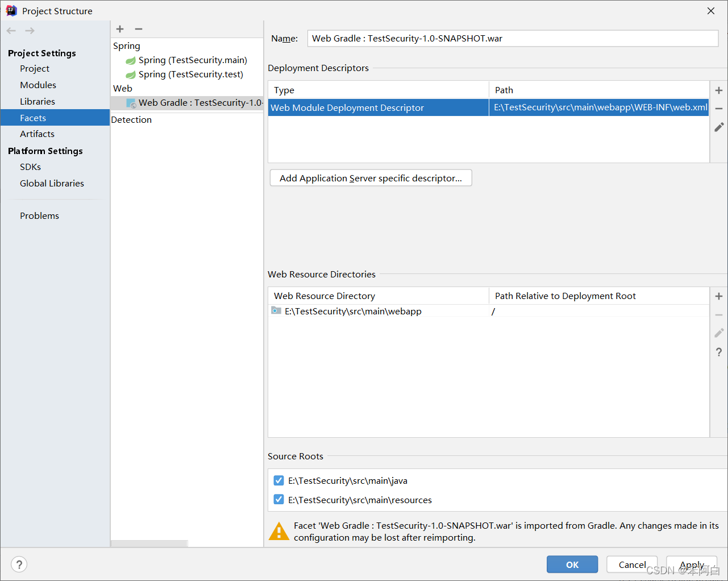Image resolution: width=728 pixels, height=581 pixels.
Task: Select the Facets settings page
Action: 55,118
